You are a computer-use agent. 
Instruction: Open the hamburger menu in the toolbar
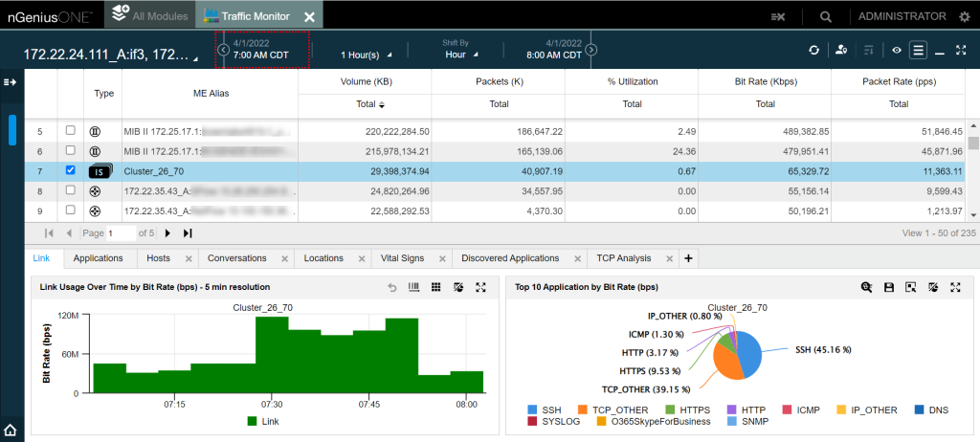(918, 50)
